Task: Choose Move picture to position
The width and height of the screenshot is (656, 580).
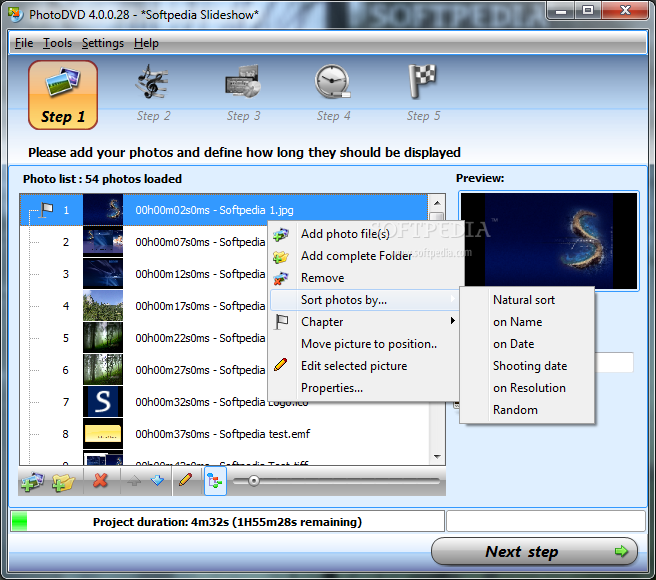Action: point(365,344)
